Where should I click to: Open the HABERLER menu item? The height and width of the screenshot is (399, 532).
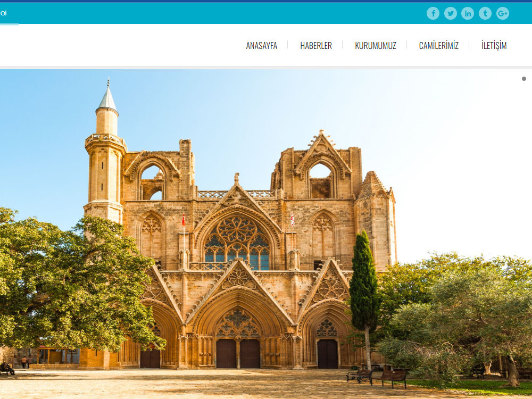316,45
